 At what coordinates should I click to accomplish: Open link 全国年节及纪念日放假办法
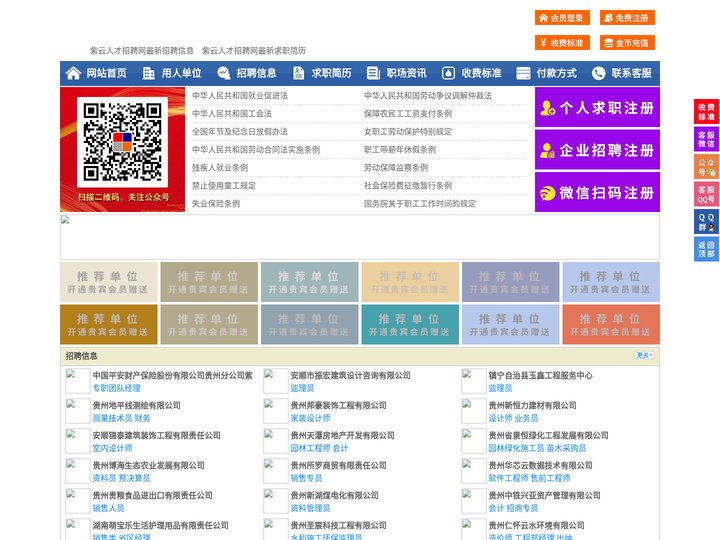click(240, 132)
